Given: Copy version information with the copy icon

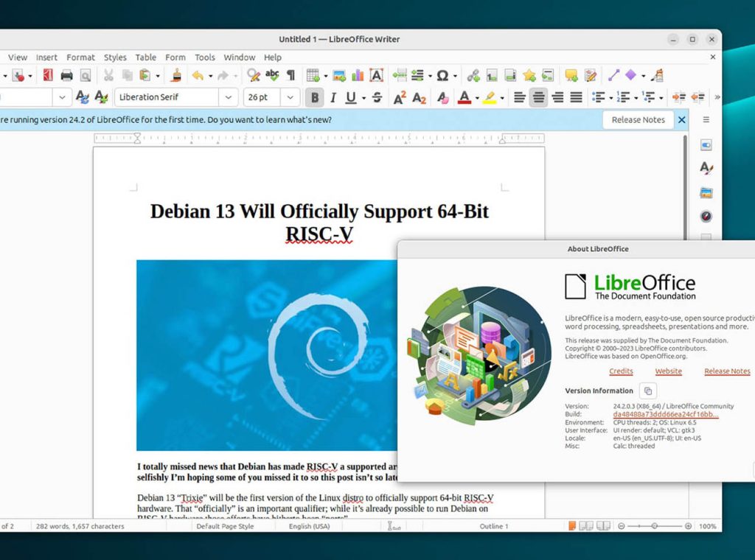Looking at the screenshot, I should point(647,391).
